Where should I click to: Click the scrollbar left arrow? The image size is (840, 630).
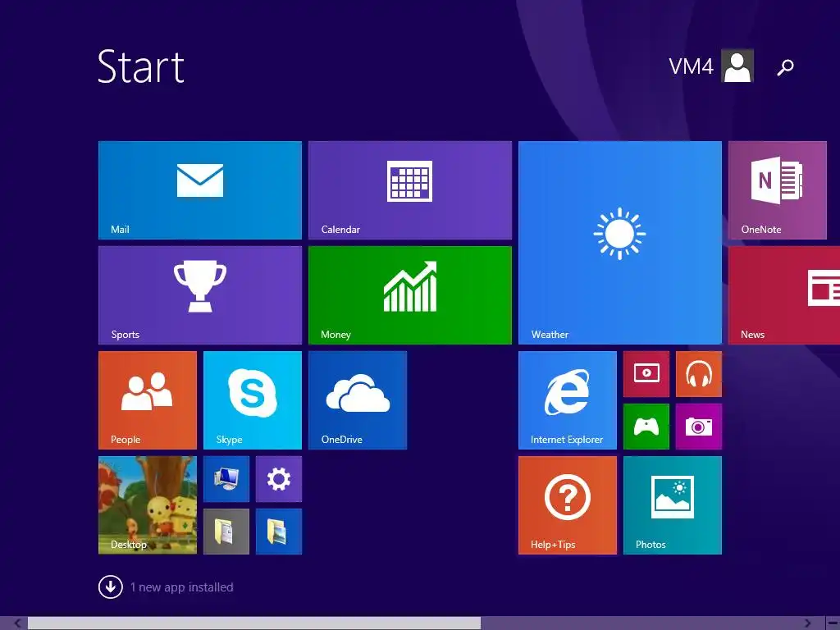[x=18, y=623]
